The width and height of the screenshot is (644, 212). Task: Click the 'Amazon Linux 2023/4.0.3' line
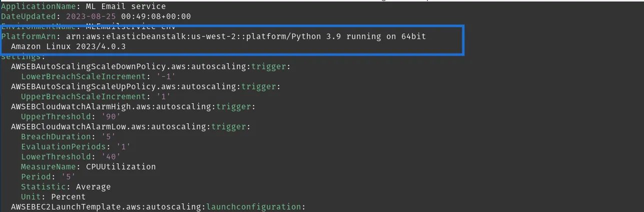69,47
